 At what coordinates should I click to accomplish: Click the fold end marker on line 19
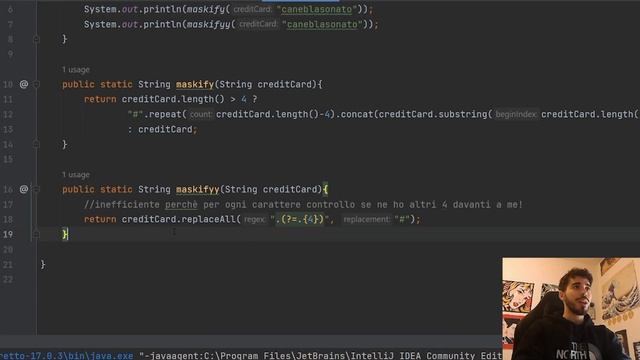tap(36, 234)
